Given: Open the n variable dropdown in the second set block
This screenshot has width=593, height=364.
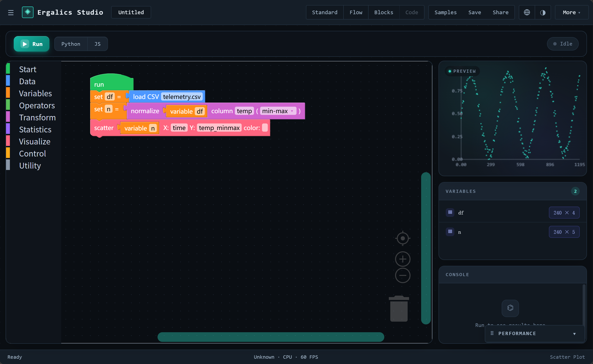Looking at the screenshot, I should tap(108, 109).
